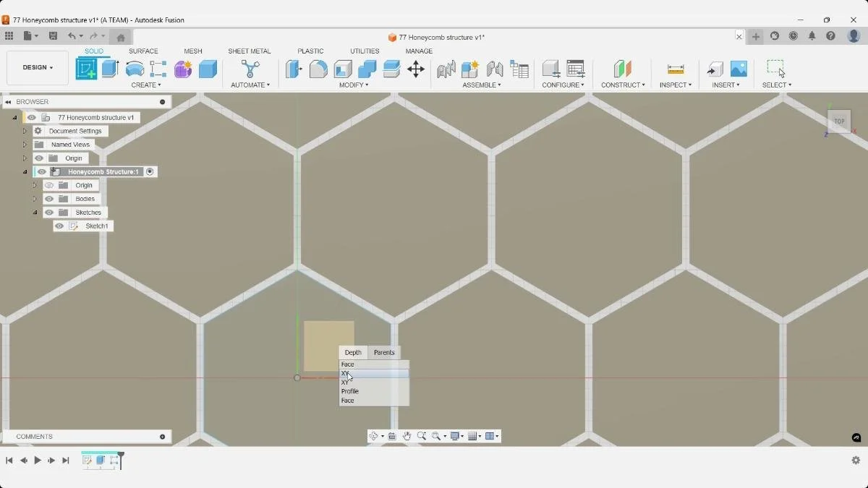Viewport: 868px width, 488px height.
Task: Select the Box primitive tool
Action: 208,69
